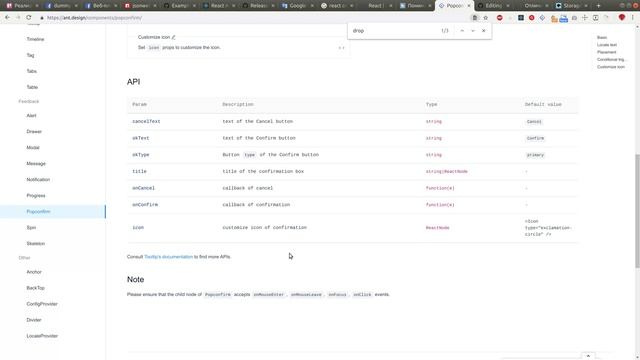
Task: Open Spin in the sidebar
Action: [31, 227]
